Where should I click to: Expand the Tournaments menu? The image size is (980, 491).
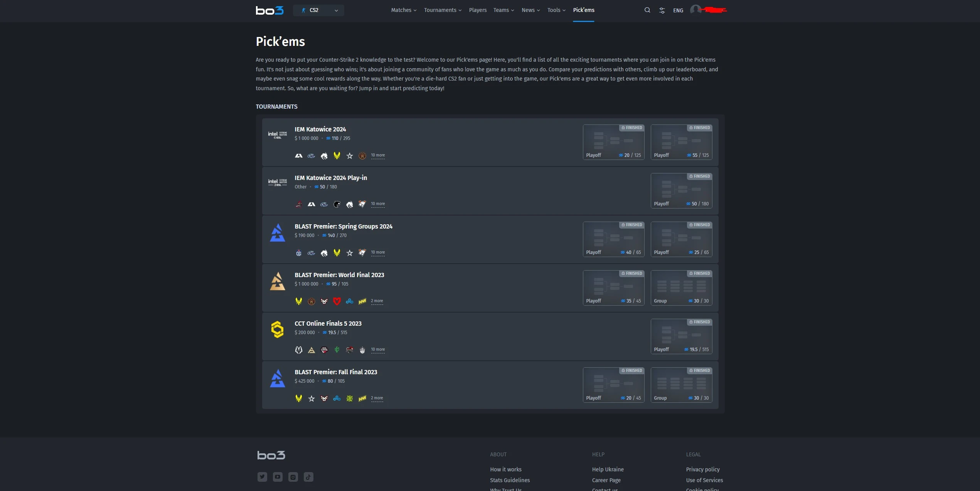point(443,10)
